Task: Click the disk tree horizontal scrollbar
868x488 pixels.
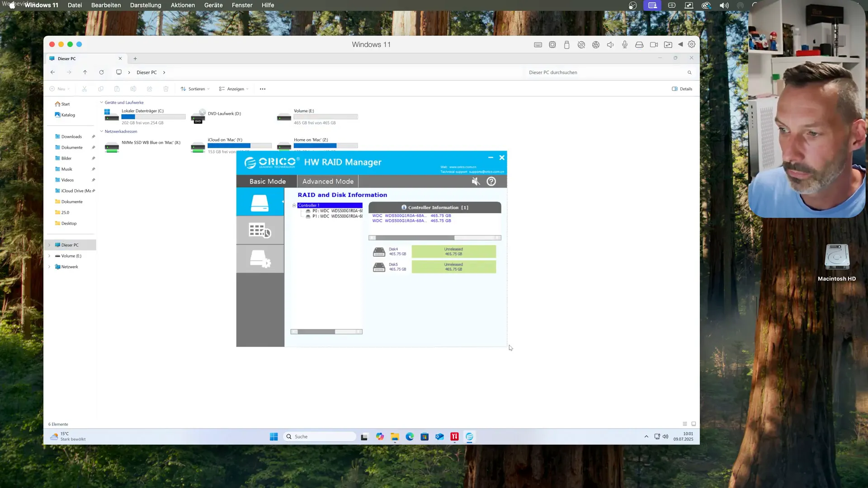Action: (326, 332)
